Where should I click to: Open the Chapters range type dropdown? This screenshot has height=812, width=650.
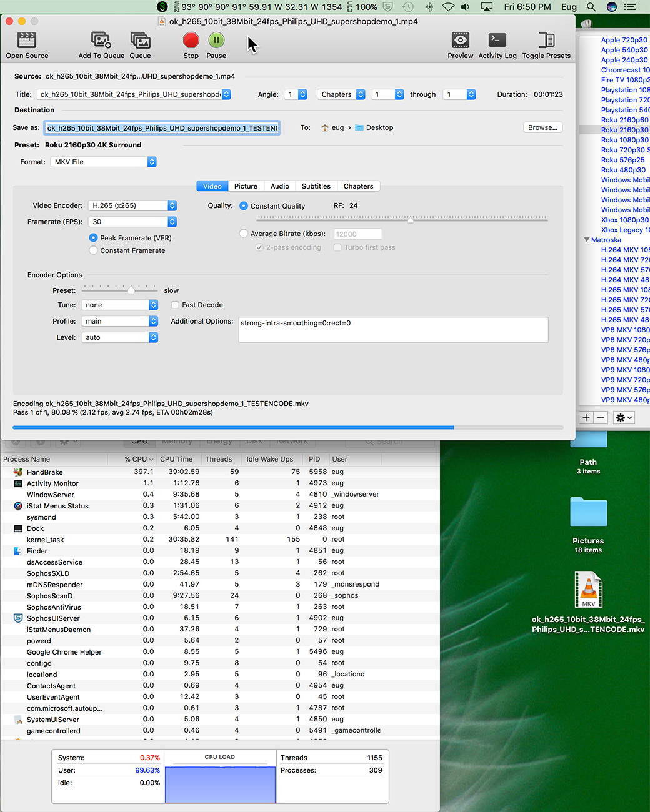pyautogui.click(x=341, y=94)
